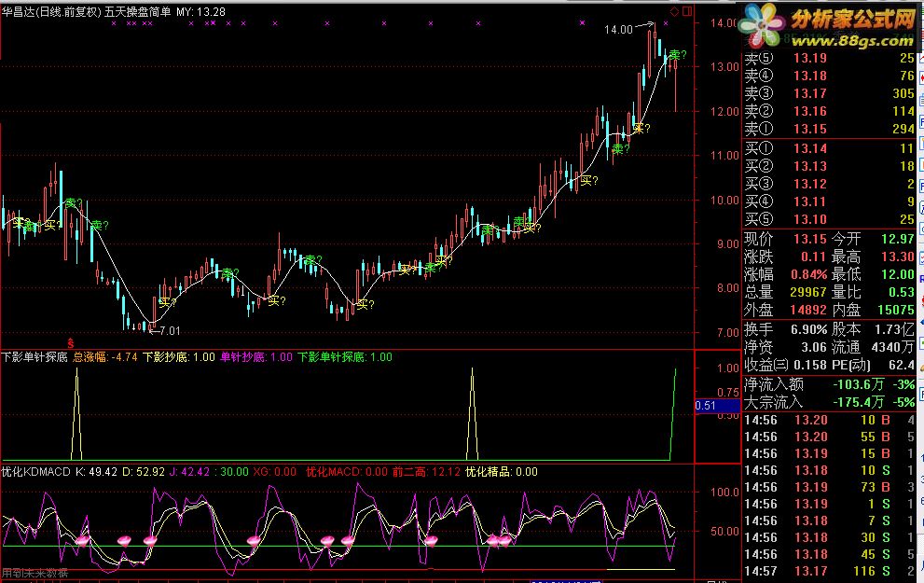The image size is (924, 583).
Task: Click the 量比 0.53 value
Action: [x=874, y=292]
